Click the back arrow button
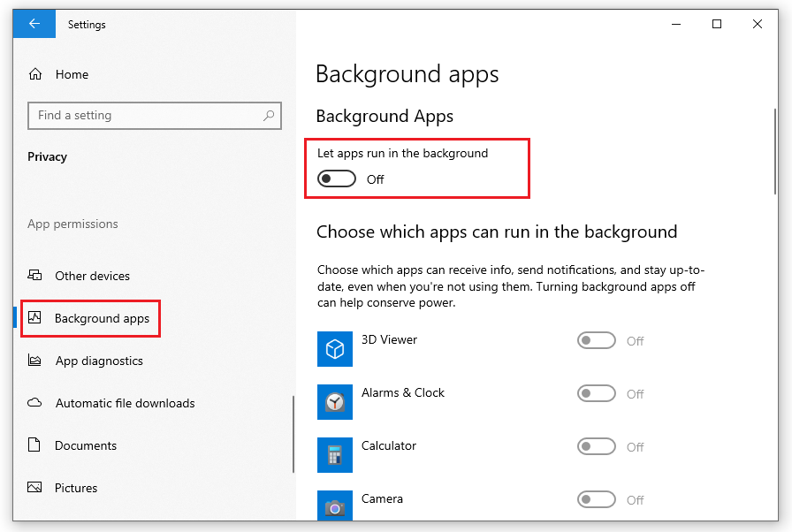 (x=34, y=24)
